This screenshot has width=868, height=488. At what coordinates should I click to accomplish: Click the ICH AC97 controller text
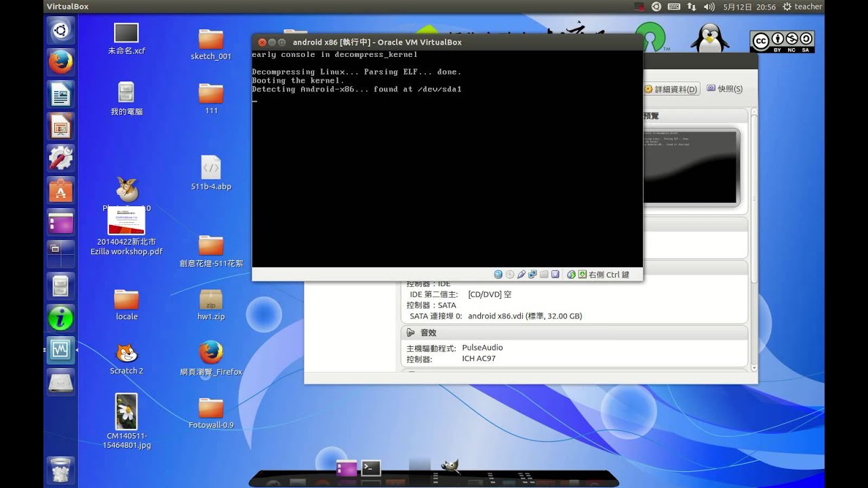pyautogui.click(x=479, y=359)
